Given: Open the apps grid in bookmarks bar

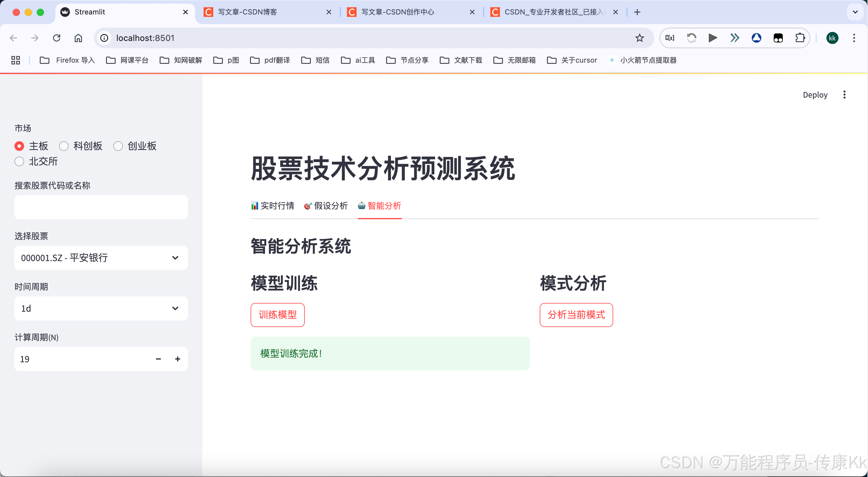Looking at the screenshot, I should pos(15,60).
